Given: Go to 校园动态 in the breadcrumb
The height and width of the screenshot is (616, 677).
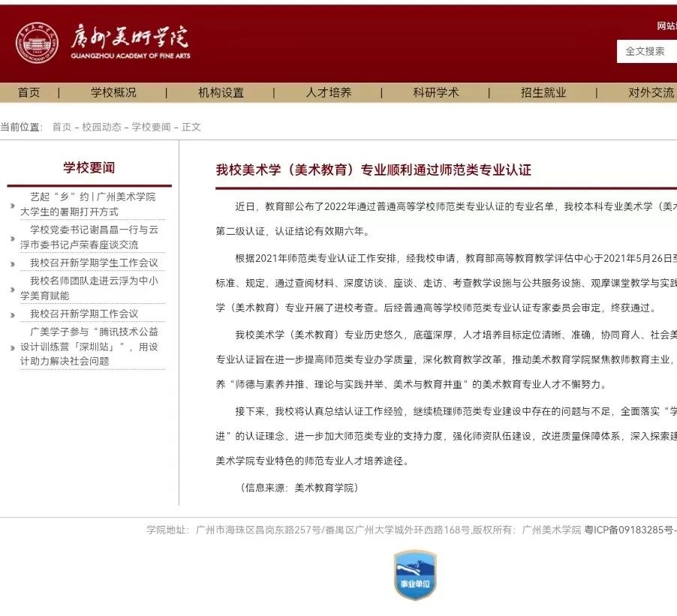Looking at the screenshot, I should 102,127.
